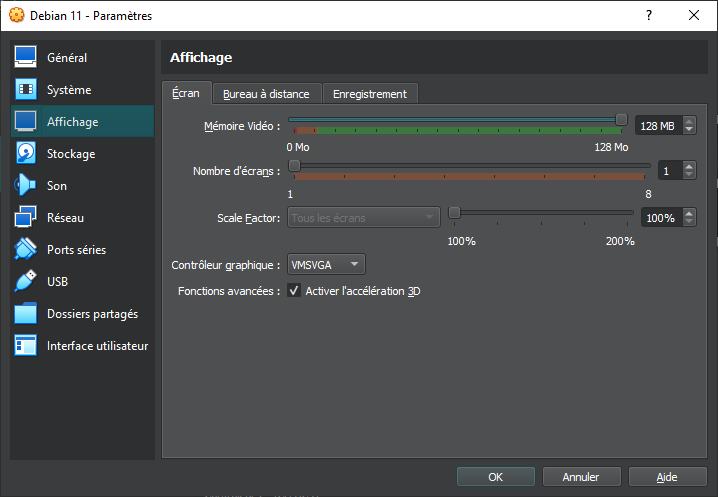Open Dossiers partagés folder icon

[26, 314]
